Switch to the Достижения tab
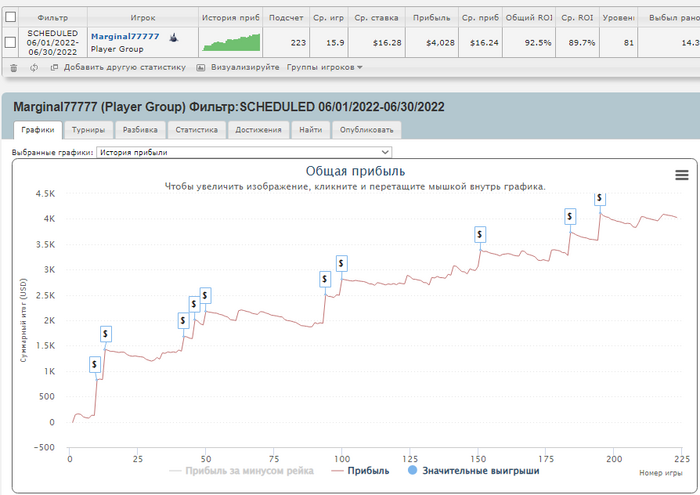700x495 pixels. coord(258,130)
